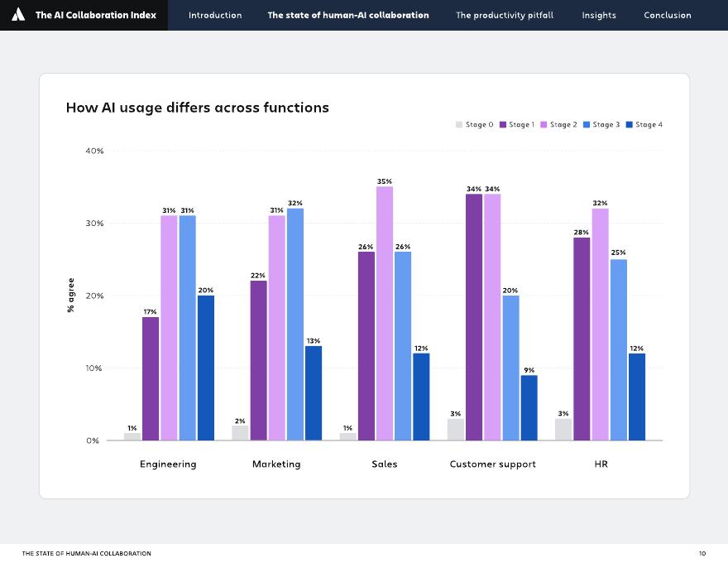Click the Customer support axis label

[x=492, y=464]
